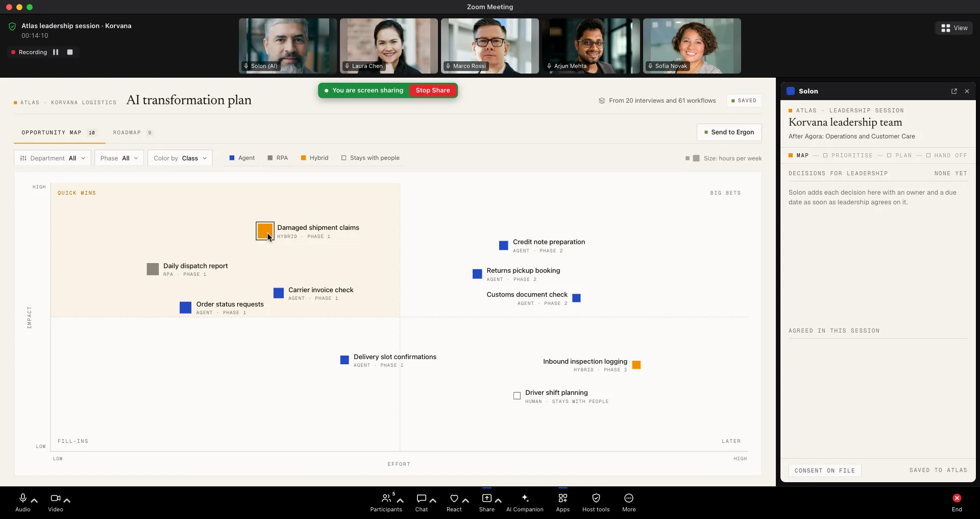The height and width of the screenshot is (519, 980).
Task: Select the Map step in Solon
Action: click(x=799, y=155)
